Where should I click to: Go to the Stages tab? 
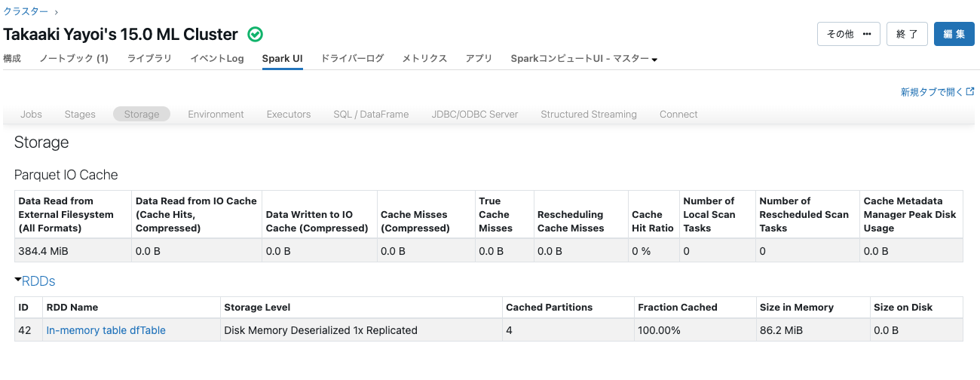click(80, 115)
